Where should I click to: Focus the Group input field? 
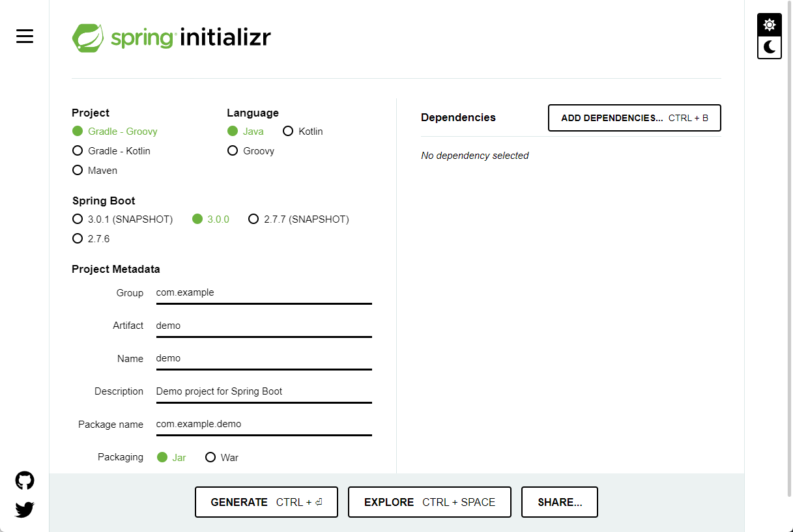[264, 293]
